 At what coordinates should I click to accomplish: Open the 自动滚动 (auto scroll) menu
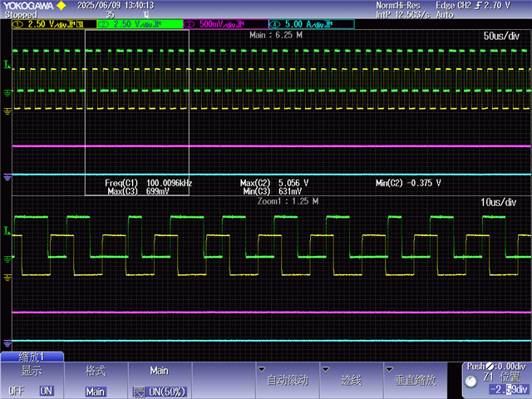click(287, 380)
